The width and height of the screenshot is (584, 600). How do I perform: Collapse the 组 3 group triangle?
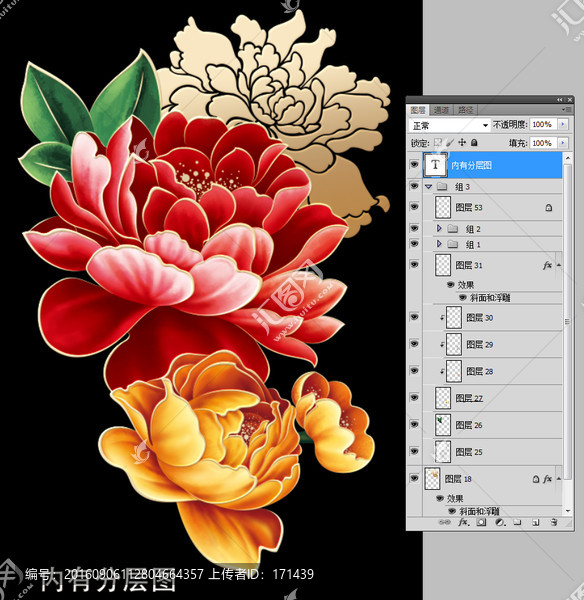click(x=429, y=187)
